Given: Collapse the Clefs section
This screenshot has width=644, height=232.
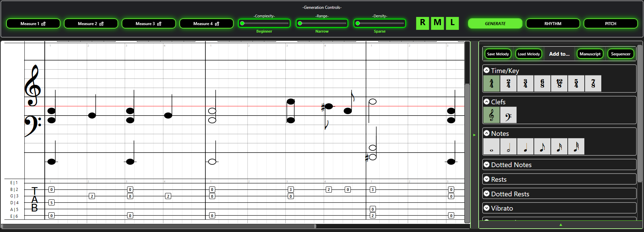Looking at the screenshot, I should (x=487, y=102).
